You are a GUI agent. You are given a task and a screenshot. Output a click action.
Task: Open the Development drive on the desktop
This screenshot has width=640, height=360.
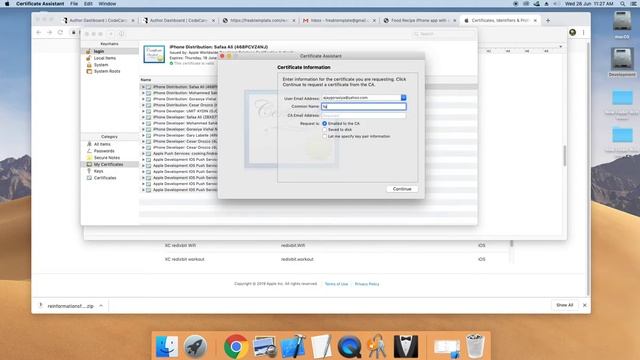click(x=622, y=62)
